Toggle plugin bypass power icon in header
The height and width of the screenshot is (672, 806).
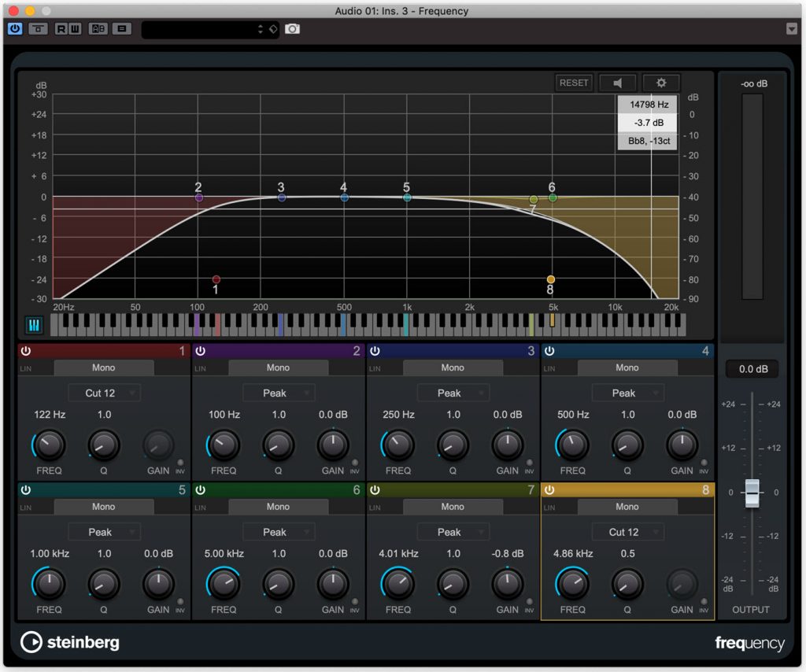[14, 29]
